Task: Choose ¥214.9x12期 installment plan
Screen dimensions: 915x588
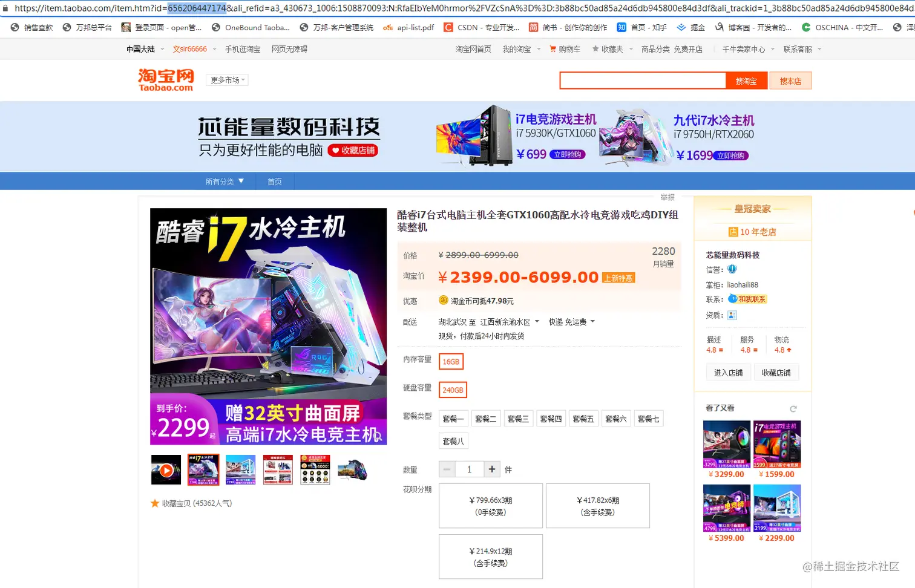Action: [491, 557]
